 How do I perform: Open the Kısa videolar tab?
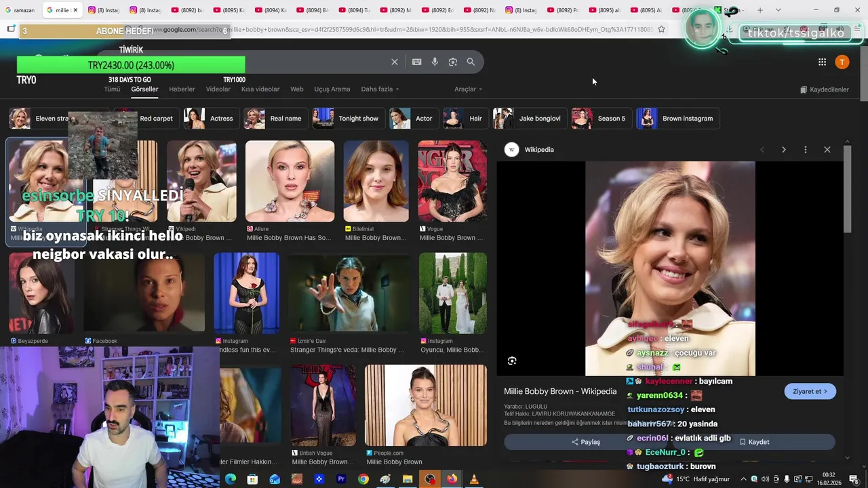(x=260, y=89)
